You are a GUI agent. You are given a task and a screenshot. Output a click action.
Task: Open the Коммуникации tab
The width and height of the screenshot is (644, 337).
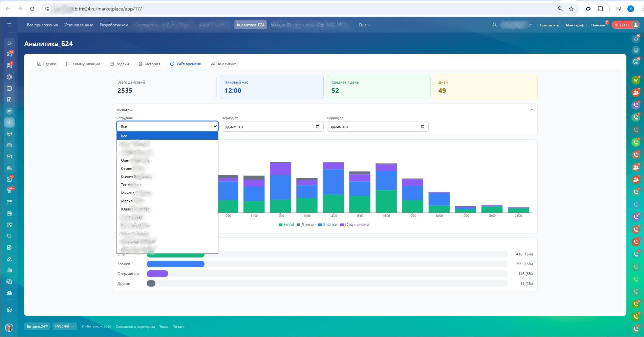[x=83, y=64]
